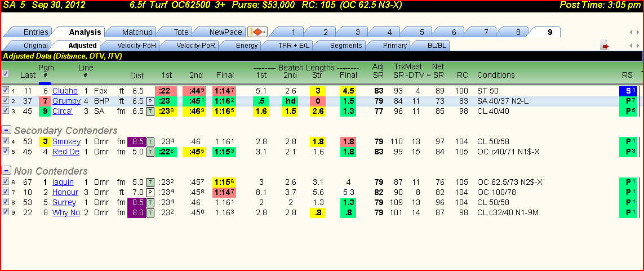Click the T marker in Red De row
This screenshot has width=644, height=271.
tap(150, 152)
